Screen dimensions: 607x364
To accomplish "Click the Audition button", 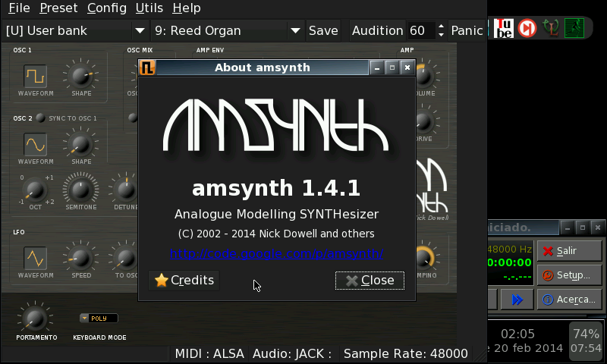I will [377, 30].
